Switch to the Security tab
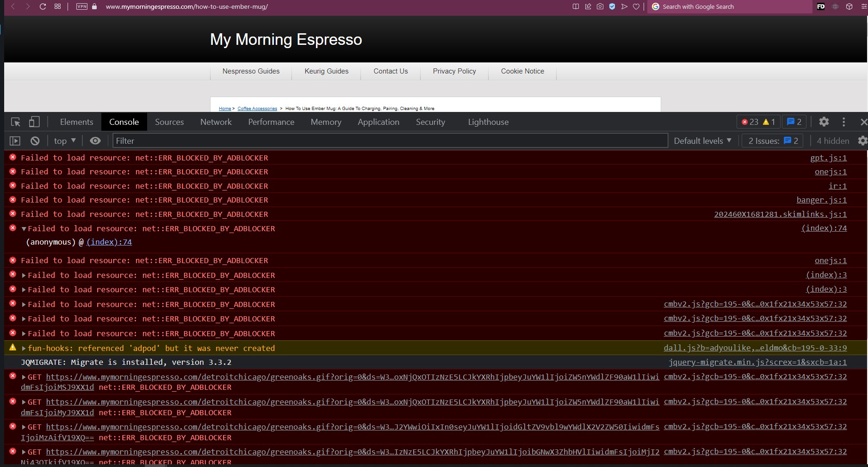Screen dimensions: 868x467 (x=430, y=122)
